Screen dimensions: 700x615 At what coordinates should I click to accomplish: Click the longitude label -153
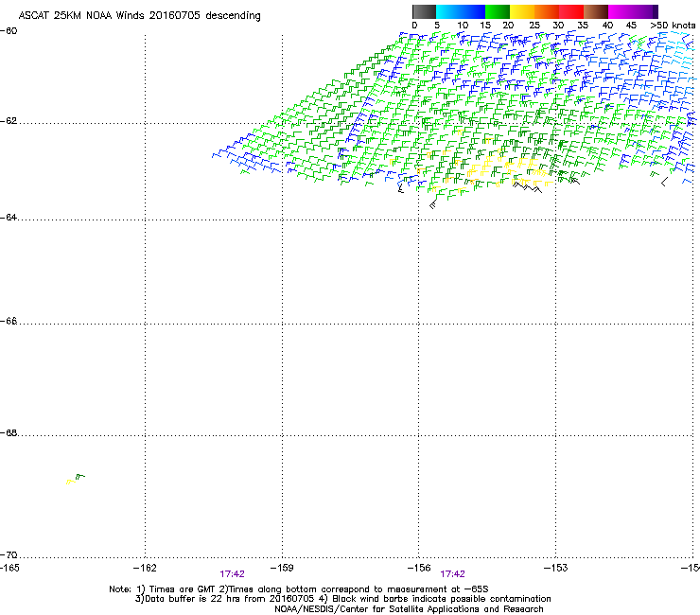[x=556, y=568]
